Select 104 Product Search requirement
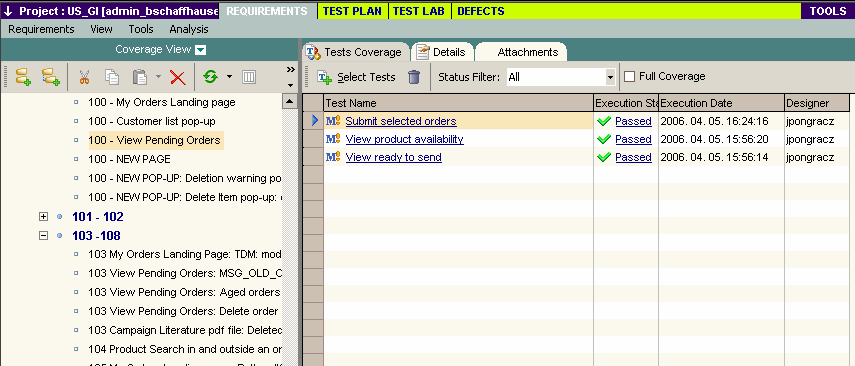The height and width of the screenshot is (366, 855). (185, 349)
